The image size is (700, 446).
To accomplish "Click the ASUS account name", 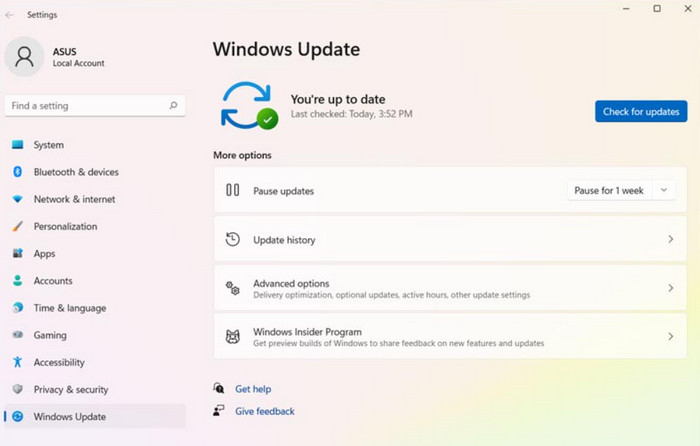I will 65,51.
